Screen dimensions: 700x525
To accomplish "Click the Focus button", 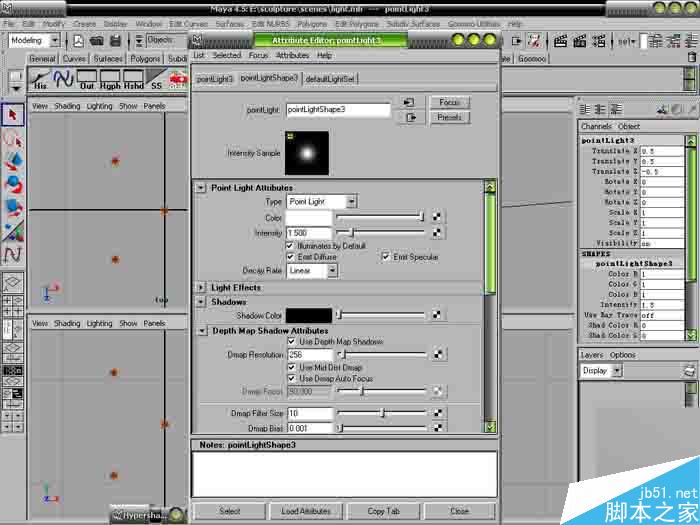I will [x=450, y=102].
